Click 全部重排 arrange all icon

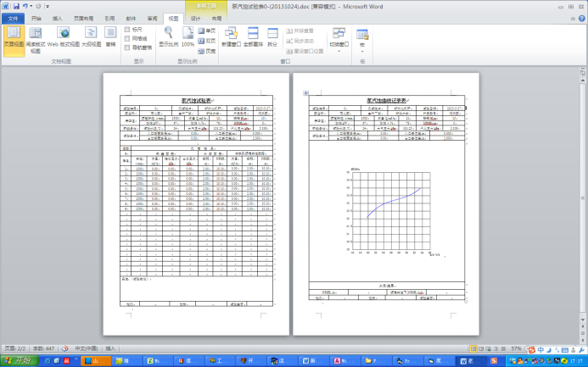pos(252,36)
